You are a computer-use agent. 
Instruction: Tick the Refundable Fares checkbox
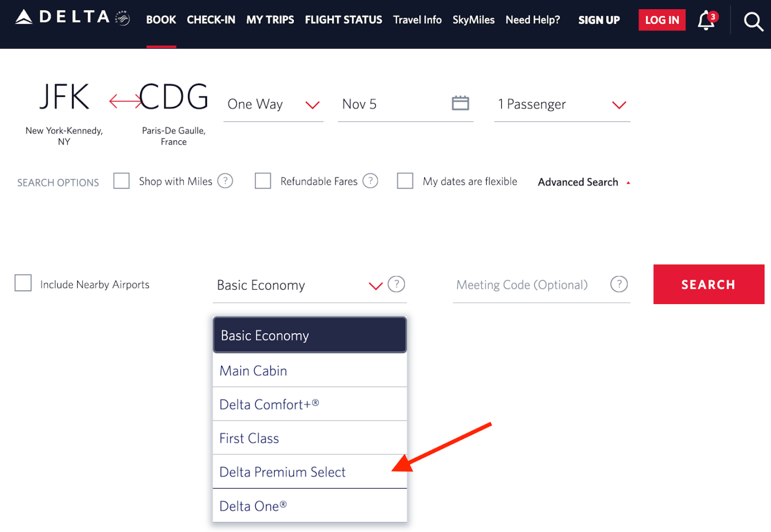[x=263, y=181]
